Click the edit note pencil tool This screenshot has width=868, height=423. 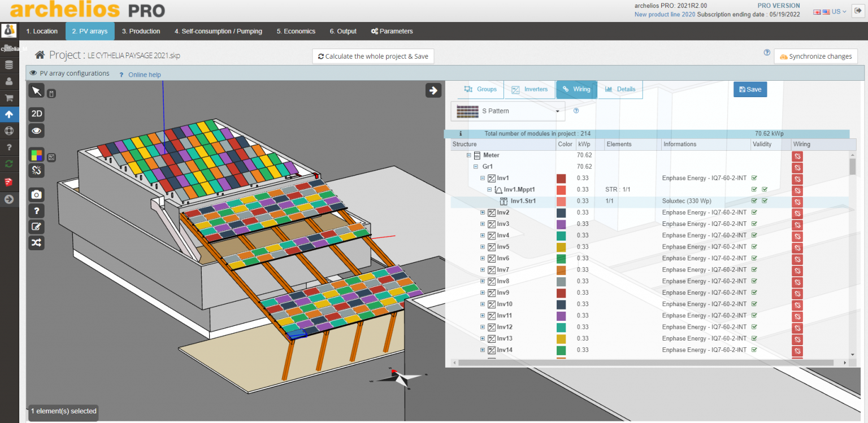tap(37, 226)
